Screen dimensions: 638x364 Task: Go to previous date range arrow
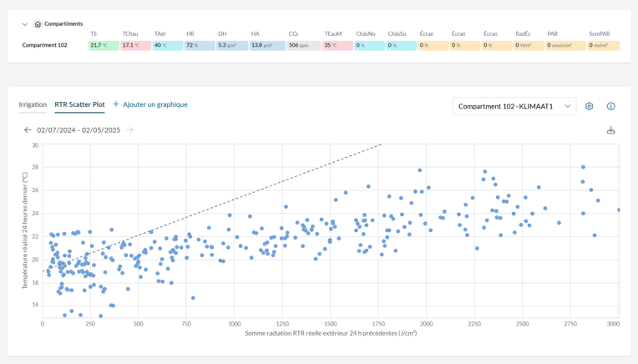(28, 130)
